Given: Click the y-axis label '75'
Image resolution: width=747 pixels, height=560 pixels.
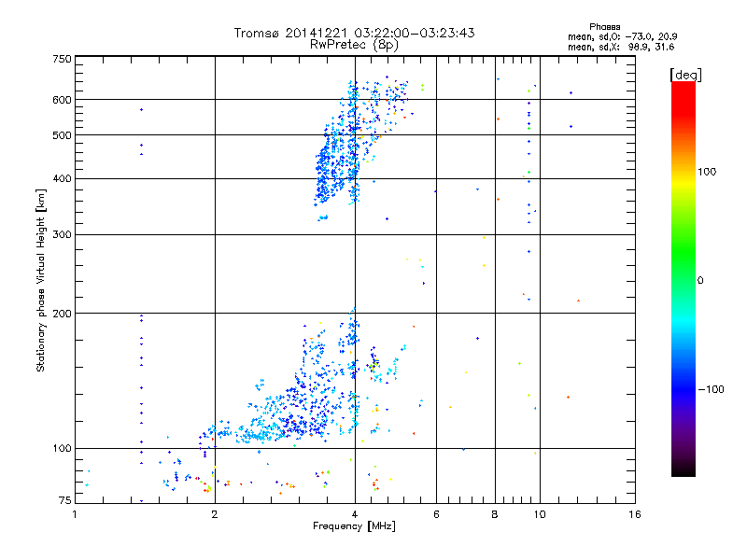Looking at the screenshot, I should click(65, 500).
